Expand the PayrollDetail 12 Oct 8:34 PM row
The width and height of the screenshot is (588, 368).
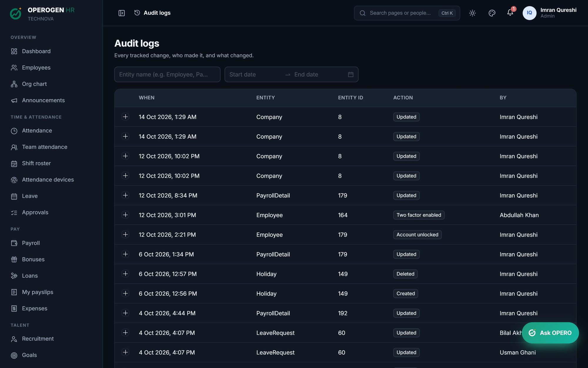click(x=125, y=195)
